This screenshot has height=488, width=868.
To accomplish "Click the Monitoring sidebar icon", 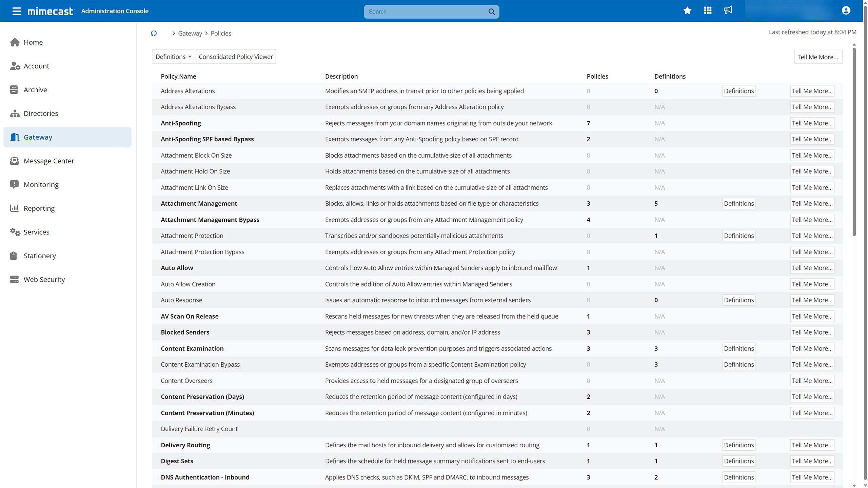I will tap(14, 185).
